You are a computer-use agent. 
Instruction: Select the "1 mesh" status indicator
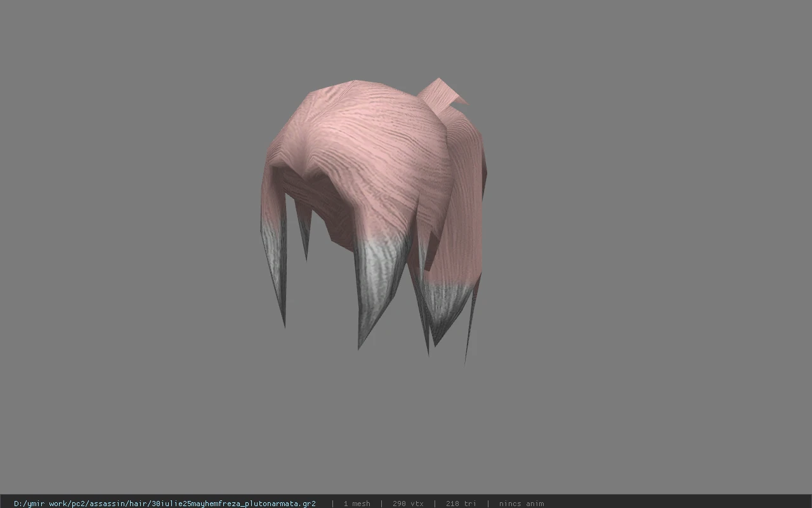click(357, 504)
